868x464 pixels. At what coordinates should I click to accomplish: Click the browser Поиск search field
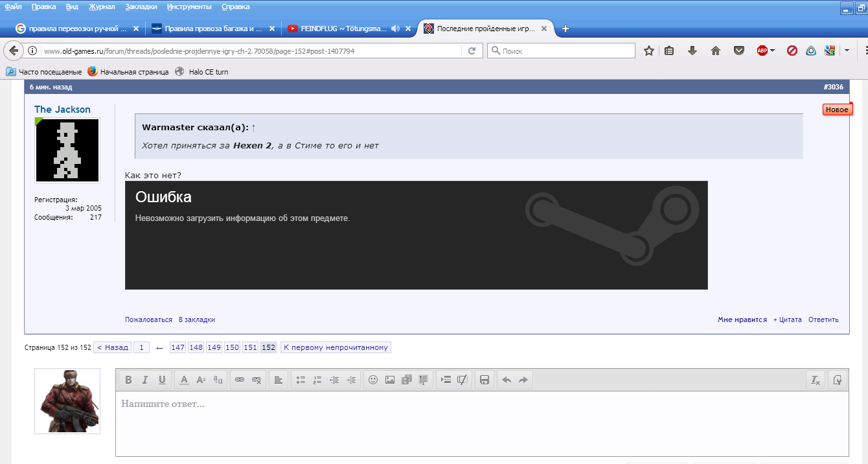coord(561,51)
